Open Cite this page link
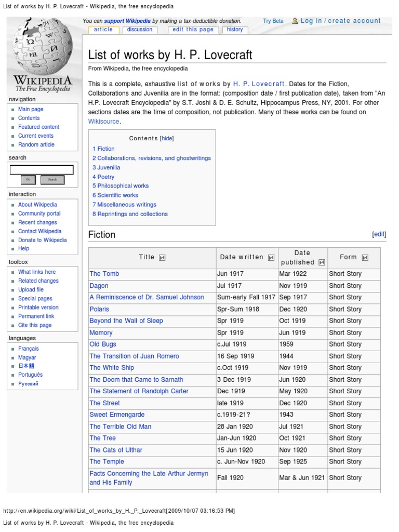This screenshot has width=399, height=532. [x=35, y=325]
